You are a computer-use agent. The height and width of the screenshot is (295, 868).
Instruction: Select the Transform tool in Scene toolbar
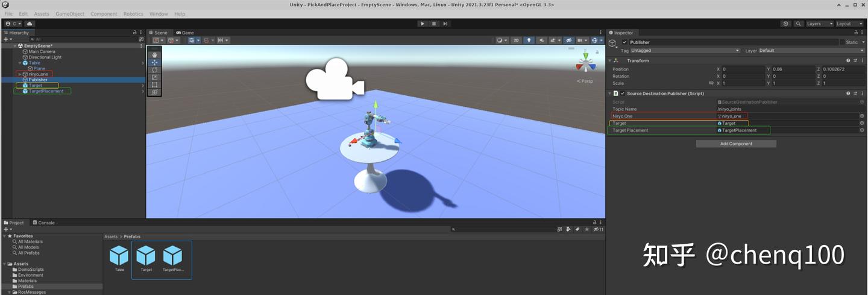(154, 92)
